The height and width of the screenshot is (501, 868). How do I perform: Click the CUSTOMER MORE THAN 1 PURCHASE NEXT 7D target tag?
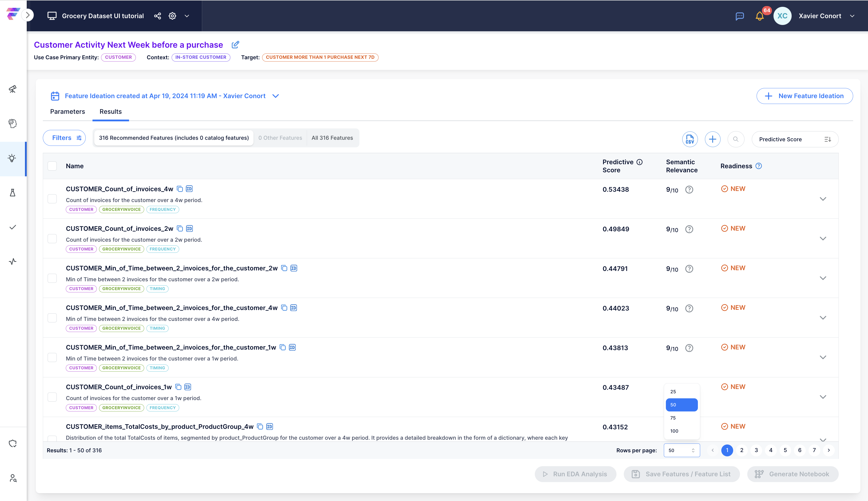(x=320, y=57)
